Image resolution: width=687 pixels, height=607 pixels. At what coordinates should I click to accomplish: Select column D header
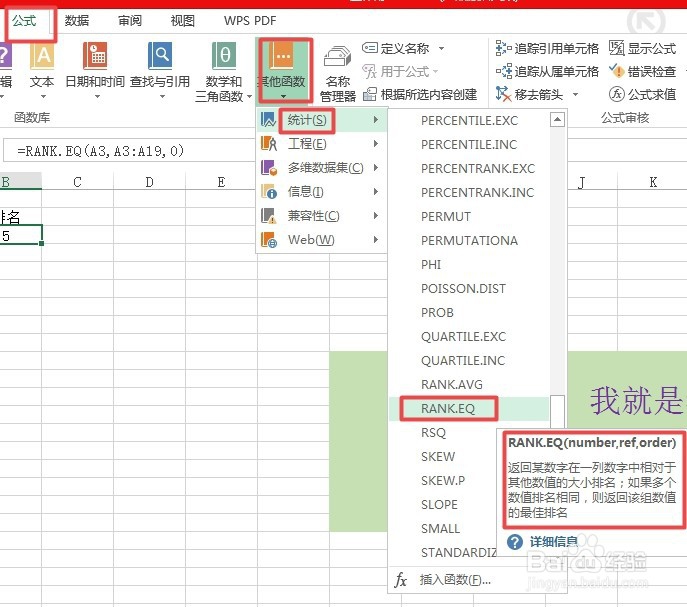(x=149, y=181)
